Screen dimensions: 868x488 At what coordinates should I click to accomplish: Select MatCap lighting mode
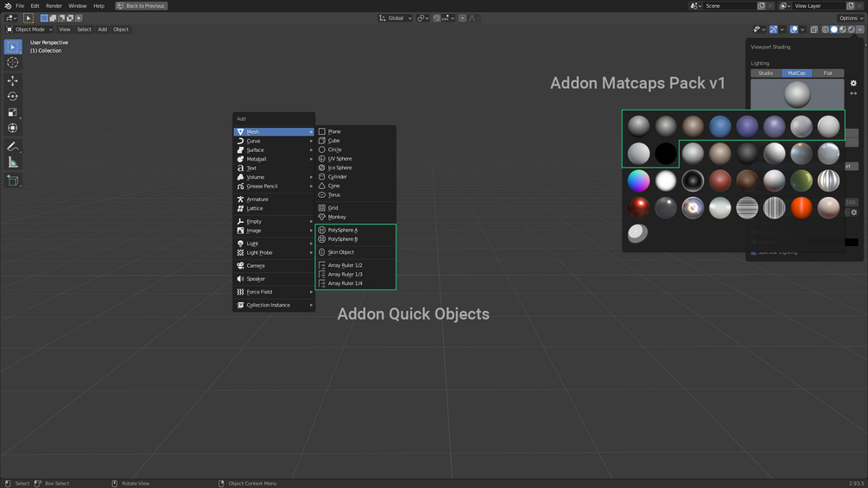point(796,73)
